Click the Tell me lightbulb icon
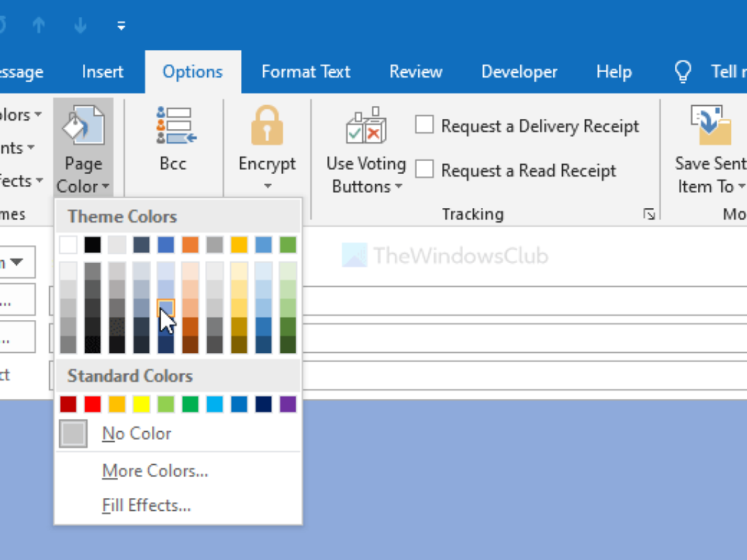This screenshot has width=747, height=560. coord(683,72)
